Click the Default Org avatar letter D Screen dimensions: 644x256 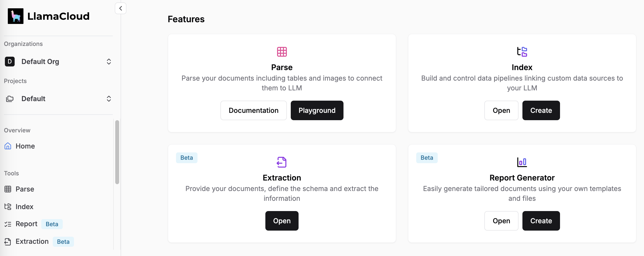[x=10, y=62]
